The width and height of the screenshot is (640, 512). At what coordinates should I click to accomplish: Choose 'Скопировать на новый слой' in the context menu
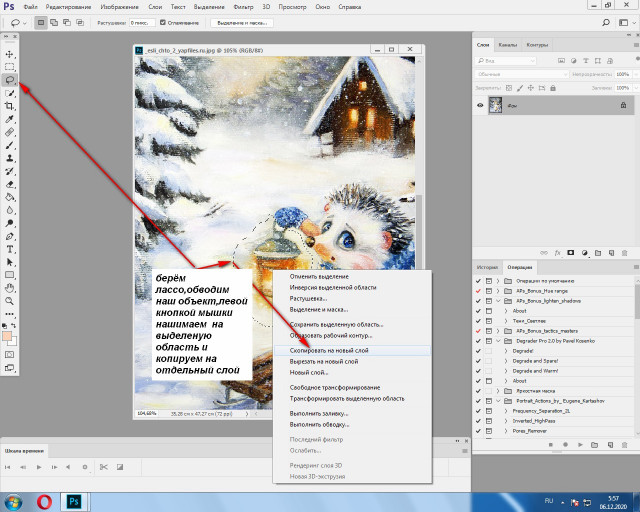coord(331,352)
